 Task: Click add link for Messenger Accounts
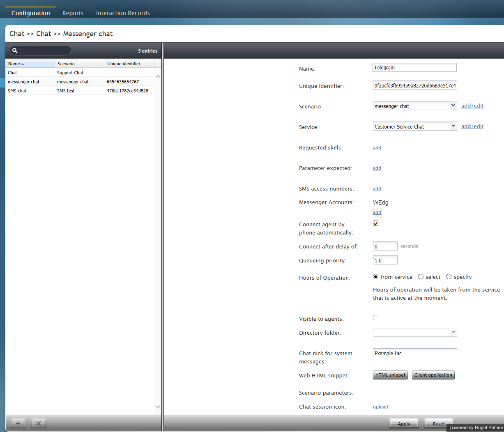pyautogui.click(x=377, y=212)
